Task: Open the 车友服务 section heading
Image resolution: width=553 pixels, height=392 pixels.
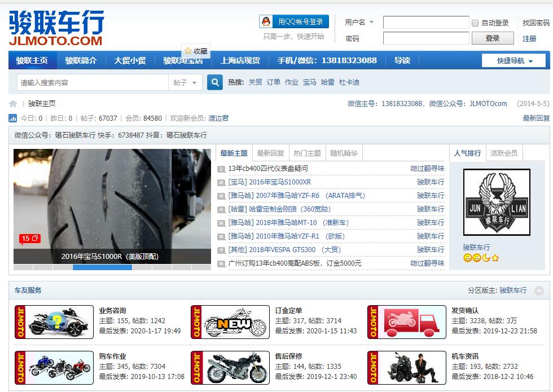Action: [28, 290]
